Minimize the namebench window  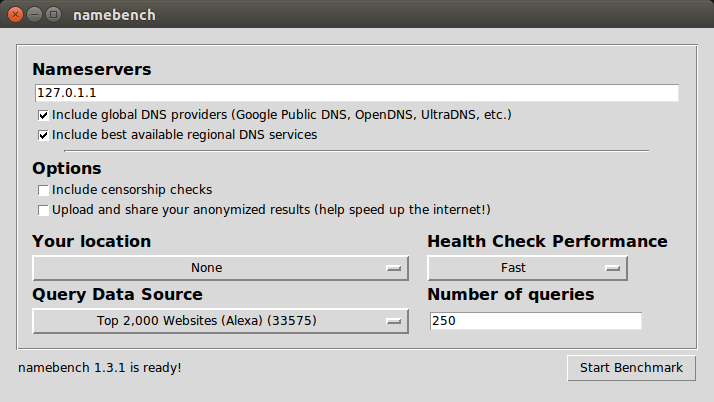click(35, 15)
